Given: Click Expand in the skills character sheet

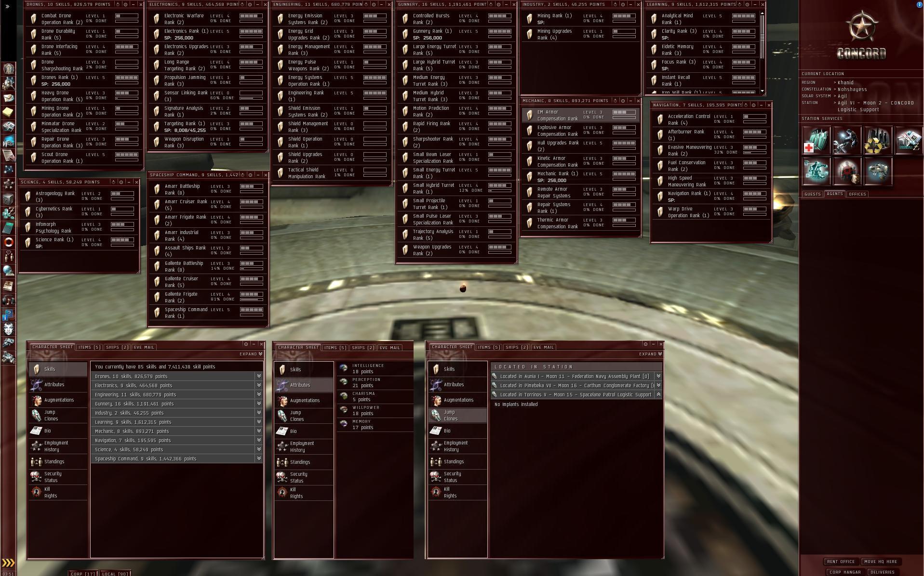Looking at the screenshot, I should tap(251, 354).
